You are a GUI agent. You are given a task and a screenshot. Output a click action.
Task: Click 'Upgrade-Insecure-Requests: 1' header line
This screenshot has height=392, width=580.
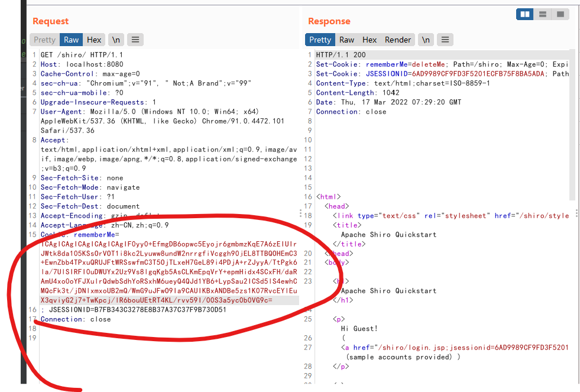pos(98,102)
